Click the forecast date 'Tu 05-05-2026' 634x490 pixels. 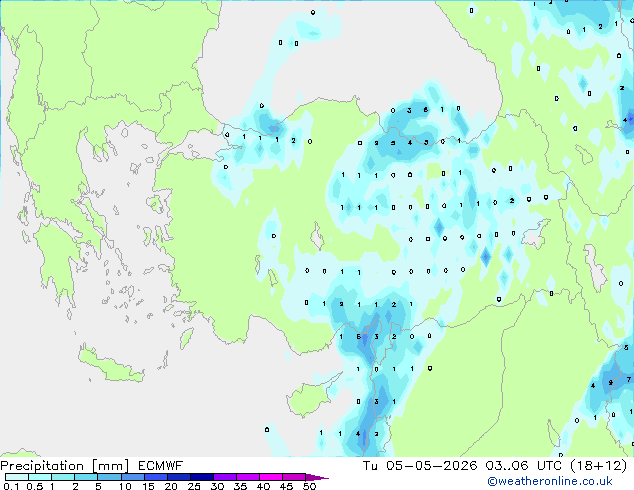coord(420,465)
